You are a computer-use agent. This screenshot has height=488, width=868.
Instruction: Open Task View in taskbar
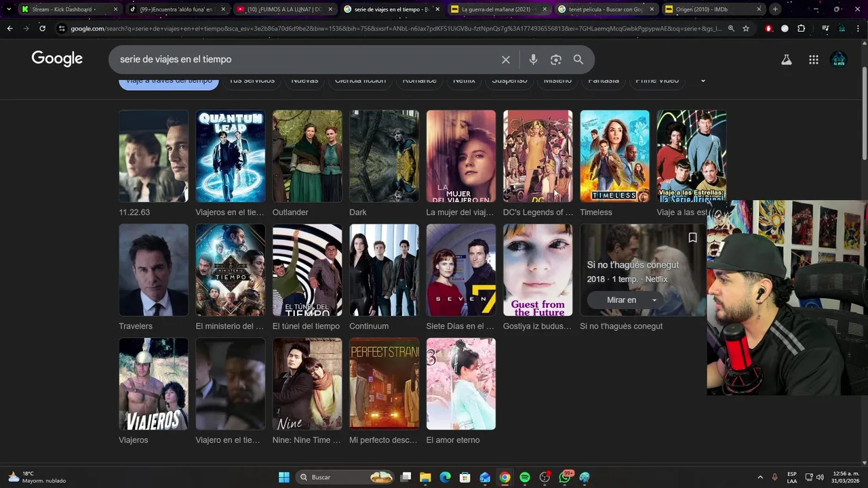406,477
